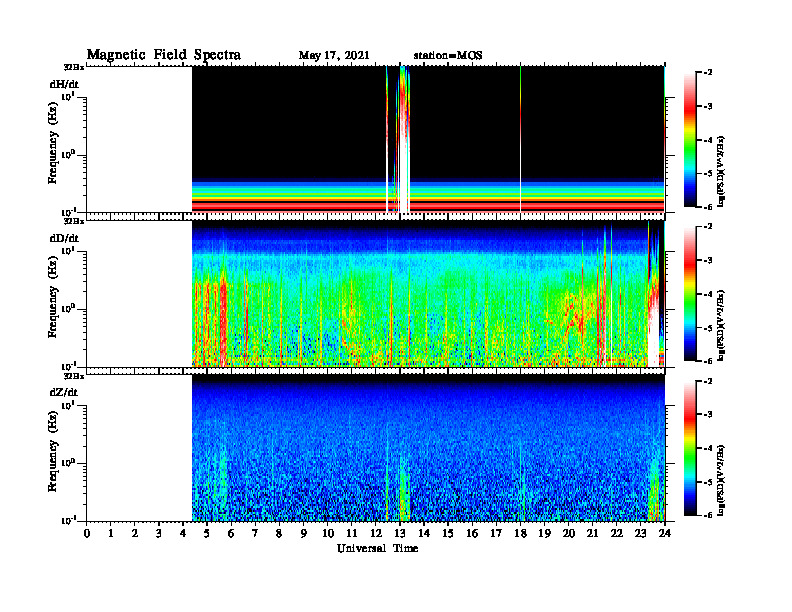Image resolution: width=792 pixels, height=612 pixels.
Task: Click the color bar beside the dZ/dt panel
Action: 690,448
